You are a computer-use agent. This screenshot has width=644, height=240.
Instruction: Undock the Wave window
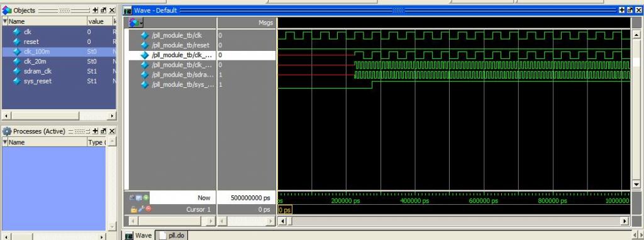(x=630, y=10)
